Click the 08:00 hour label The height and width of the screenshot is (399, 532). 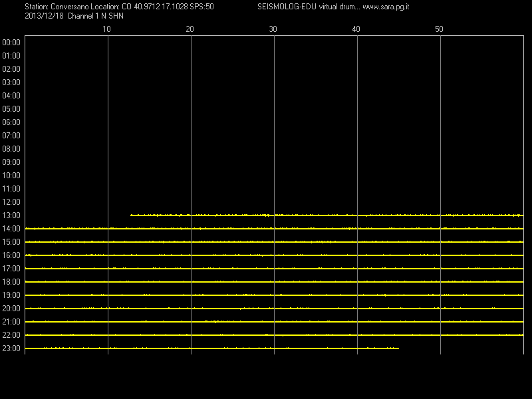[x=11, y=148]
